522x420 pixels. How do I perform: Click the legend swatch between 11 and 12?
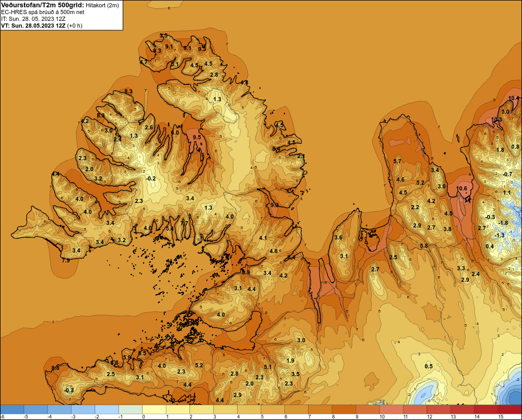tap(415, 410)
